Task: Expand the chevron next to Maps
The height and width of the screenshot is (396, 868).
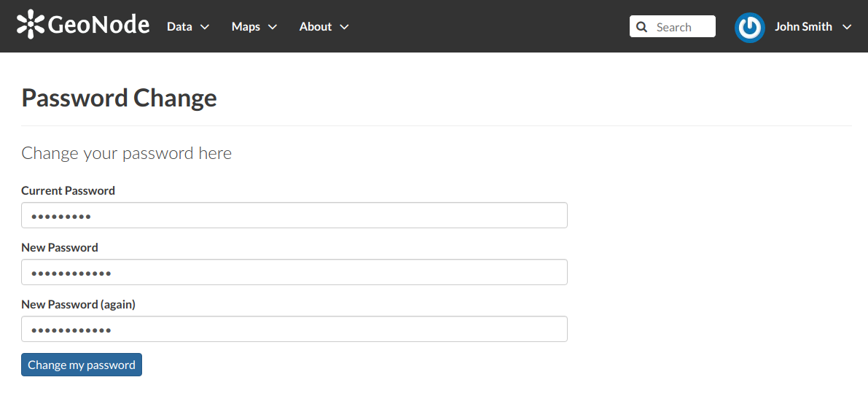Action: [x=273, y=27]
